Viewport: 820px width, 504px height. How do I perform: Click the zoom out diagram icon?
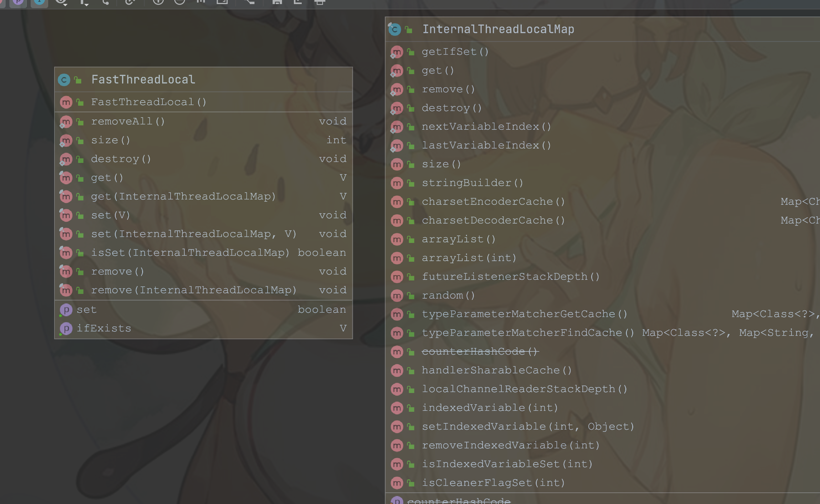click(x=179, y=1)
